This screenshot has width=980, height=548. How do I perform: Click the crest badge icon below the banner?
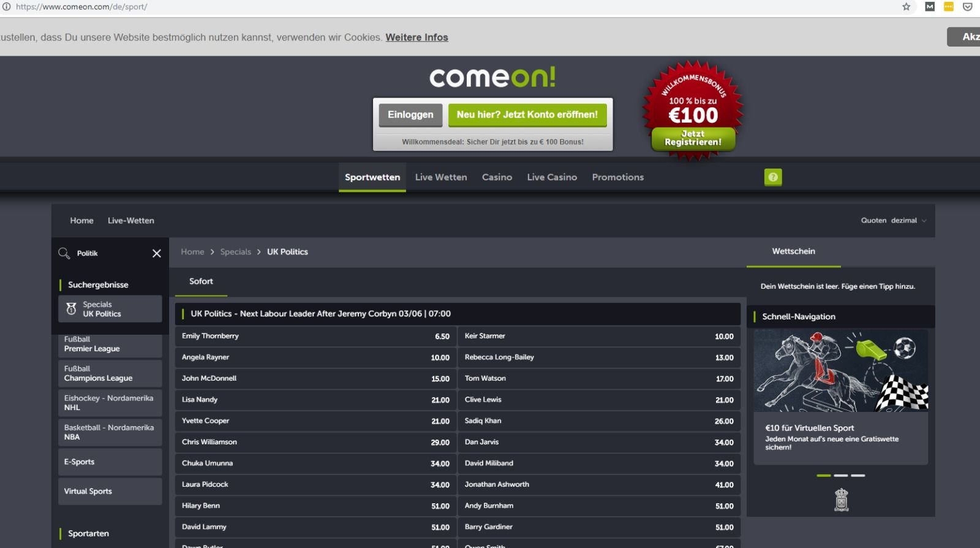pyautogui.click(x=842, y=500)
